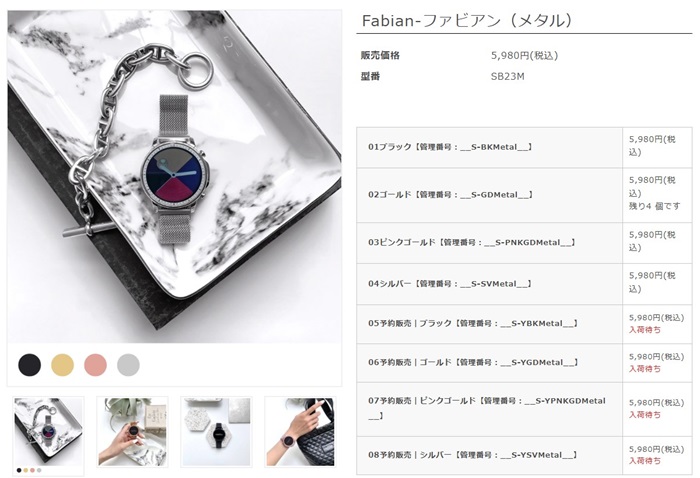
Task: Choose the pink gold color swatch
Action: click(x=96, y=365)
